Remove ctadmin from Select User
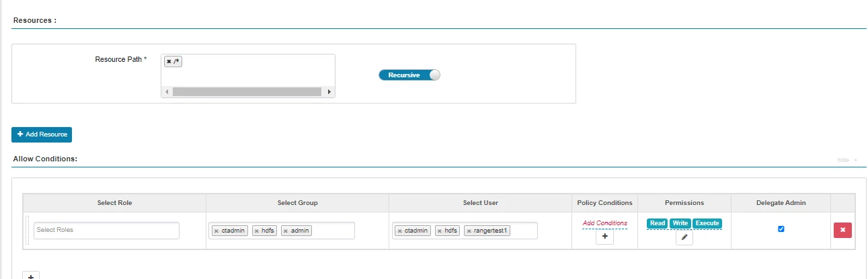The height and width of the screenshot is (279, 868). pos(399,231)
